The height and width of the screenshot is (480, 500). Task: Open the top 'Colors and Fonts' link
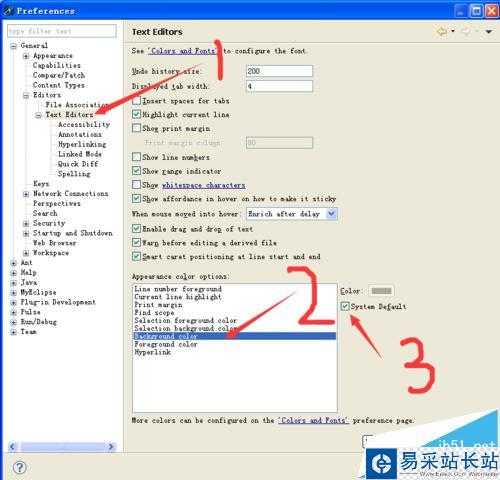click(183, 51)
